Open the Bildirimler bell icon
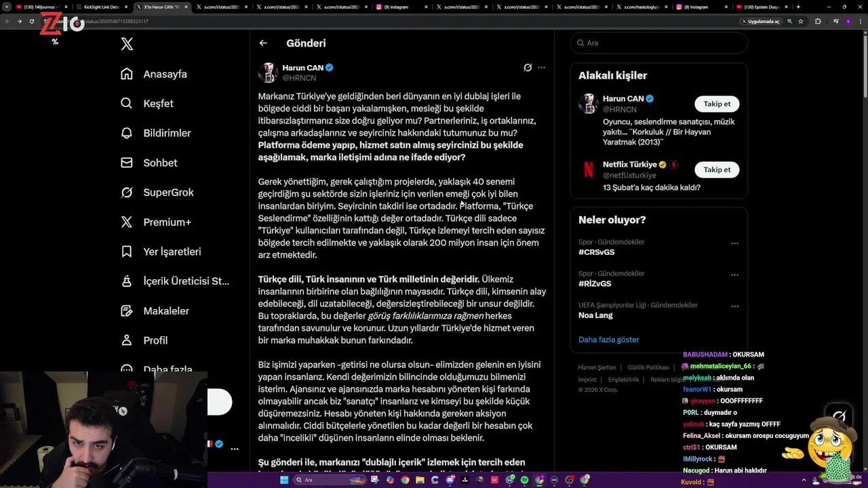 pos(127,133)
